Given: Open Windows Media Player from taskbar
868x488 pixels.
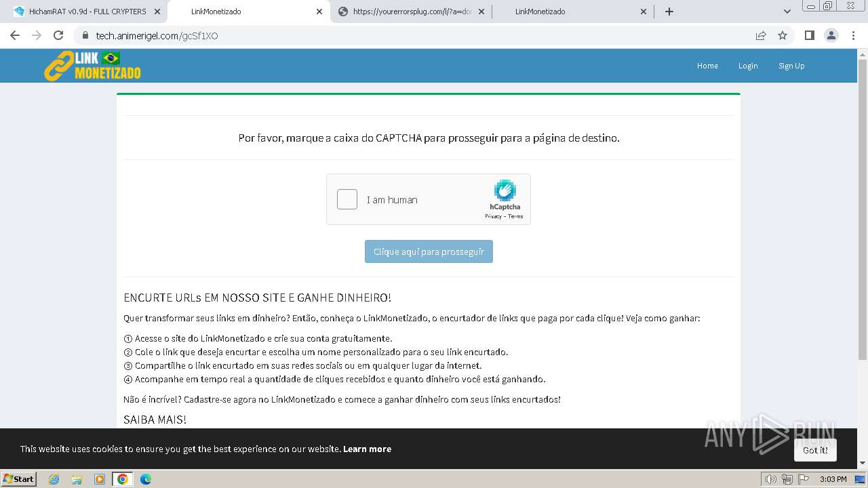Looking at the screenshot, I should click(100, 479).
